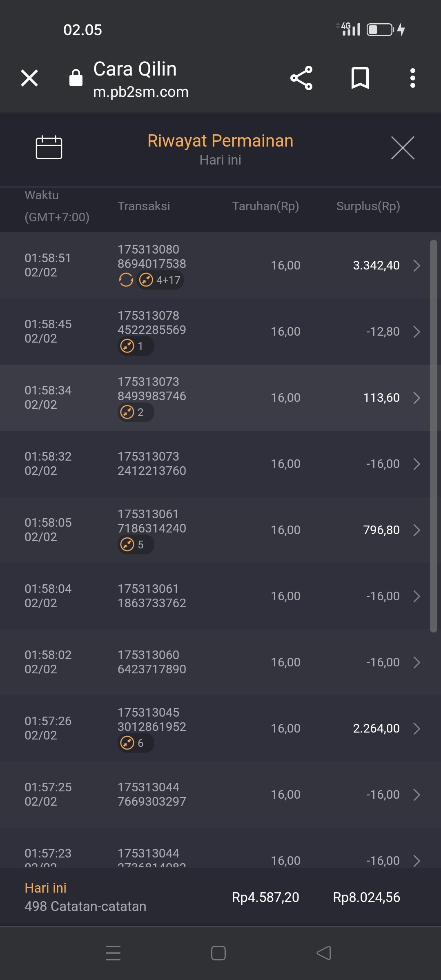Expand the -12,80 surplus transaction row
This screenshot has width=441, height=980.
416,332
